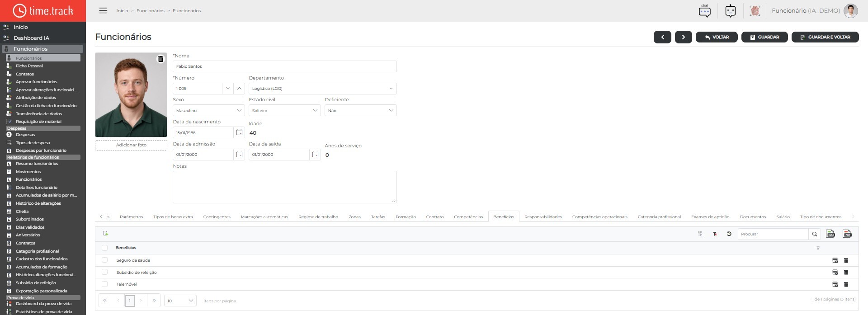Delete the employee photo with trash icon

pyautogui.click(x=160, y=59)
